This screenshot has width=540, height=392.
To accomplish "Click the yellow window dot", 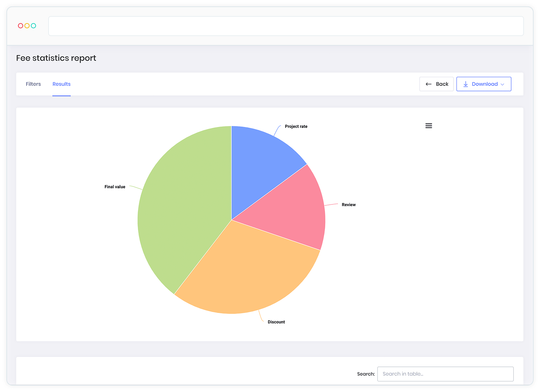I will [27, 26].
